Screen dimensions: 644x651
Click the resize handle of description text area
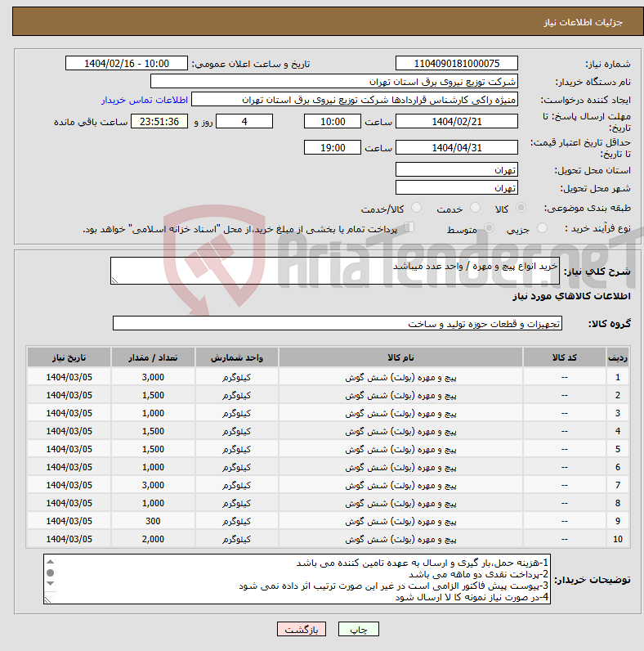115,281
